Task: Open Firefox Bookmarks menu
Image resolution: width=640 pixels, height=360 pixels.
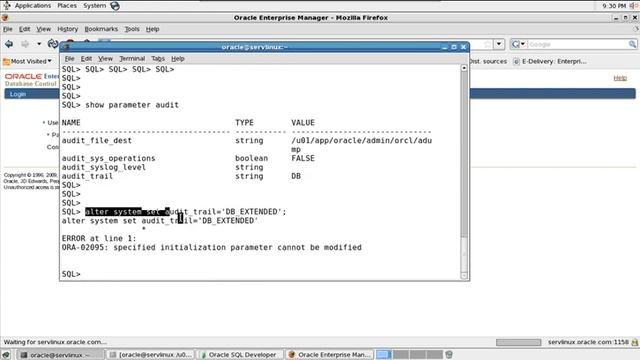Action: click(x=101, y=29)
